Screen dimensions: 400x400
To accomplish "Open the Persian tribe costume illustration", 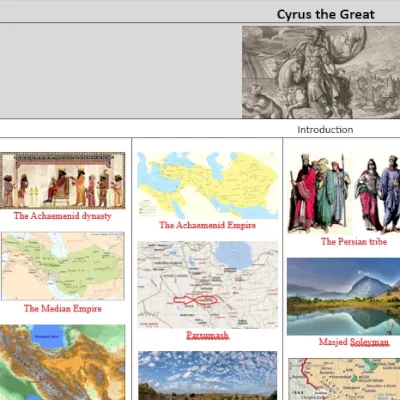I will click(344, 193).
